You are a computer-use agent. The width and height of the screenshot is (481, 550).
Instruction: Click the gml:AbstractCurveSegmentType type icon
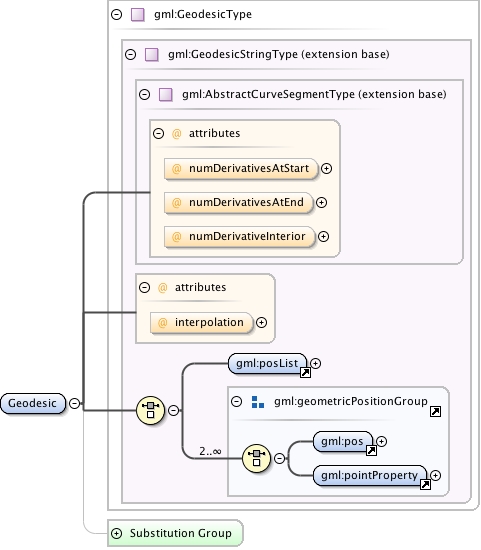[166, 95]
